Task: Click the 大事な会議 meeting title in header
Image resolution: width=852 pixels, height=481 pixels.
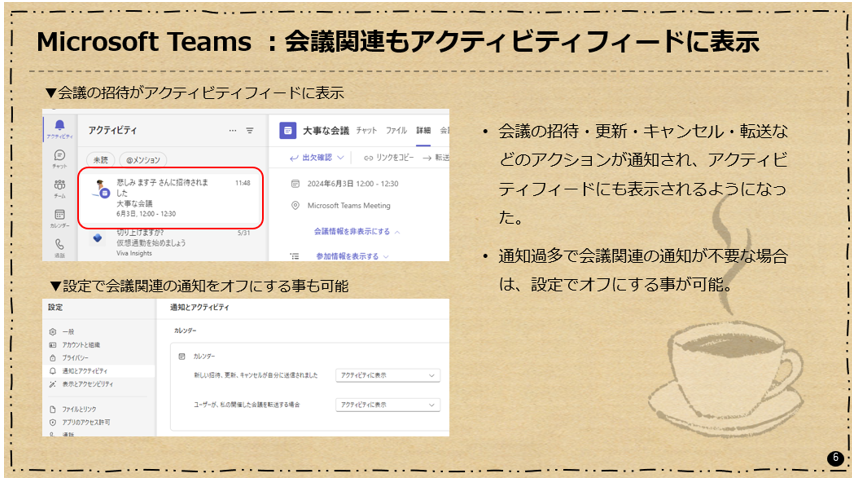Action: tap(325, 130)
